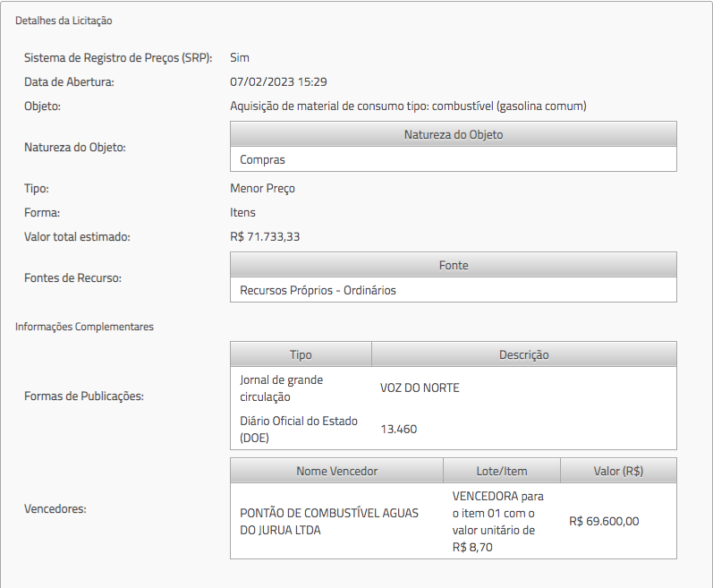
Task: Click the DOE number 13.460
Action: (x=398, y=429)
